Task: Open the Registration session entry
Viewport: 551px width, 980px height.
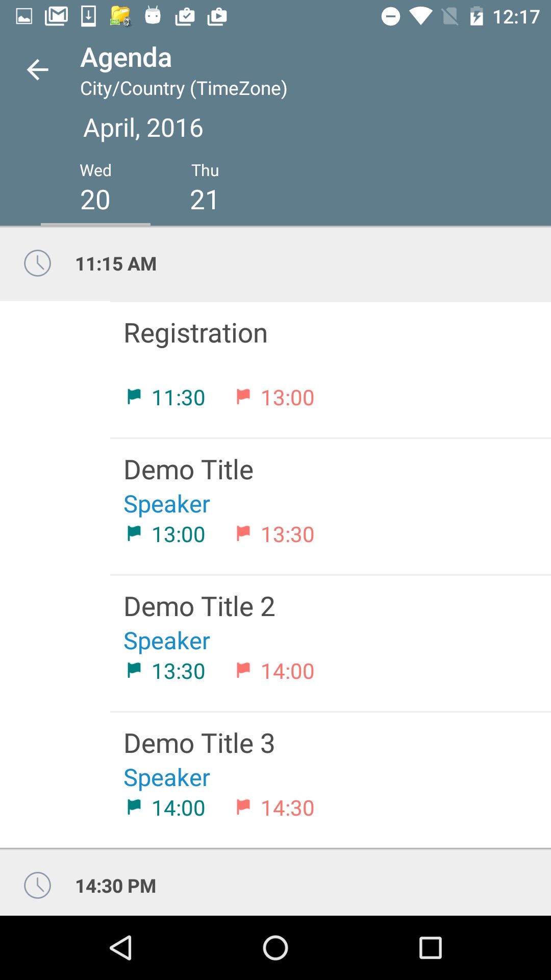Action: (x=331, y=370)
